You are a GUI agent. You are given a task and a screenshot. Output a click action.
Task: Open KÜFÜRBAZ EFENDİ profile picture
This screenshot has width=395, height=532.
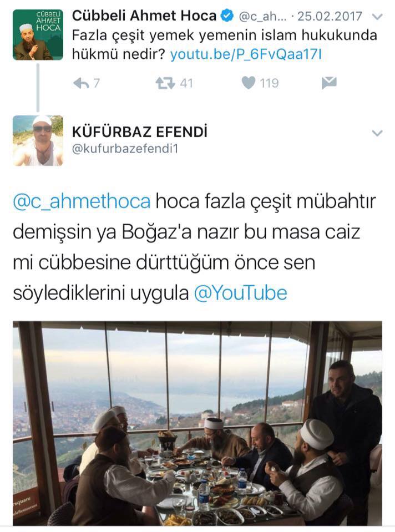click(x=38, y=140)
